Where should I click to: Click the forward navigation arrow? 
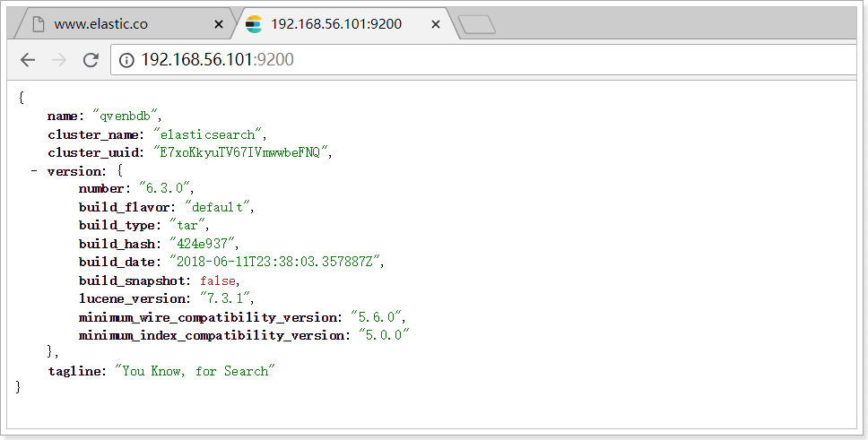[58, 60]
